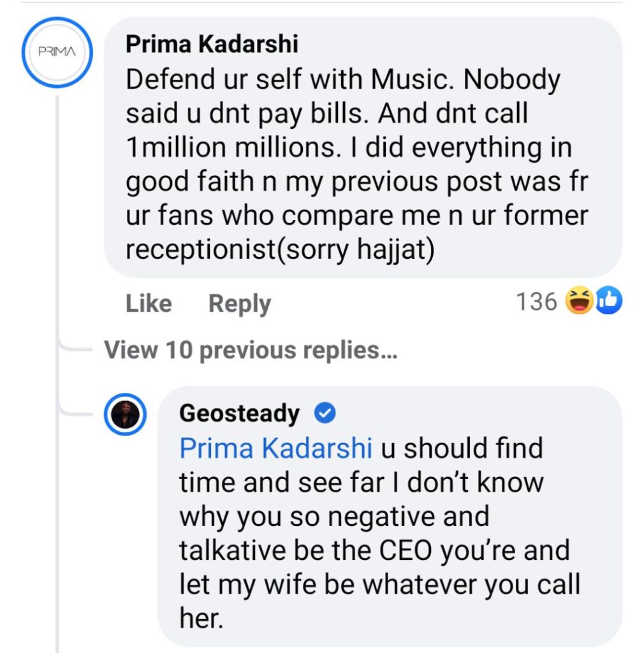Click the 'receptionist(sorry hajjat)' text line
Viewport: 644px width, 653px height.
pos(280,250)
